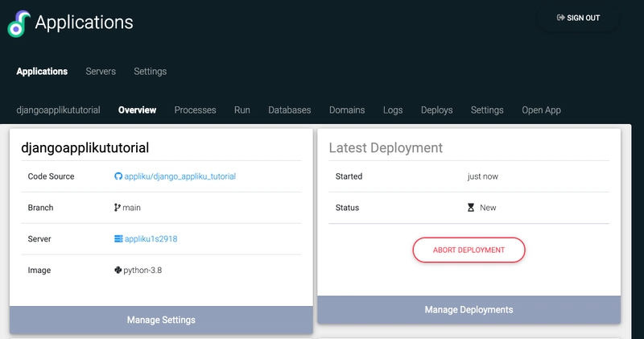Click the Open App tab
Viewport: 644px width, 339px height.
[541, 110]
